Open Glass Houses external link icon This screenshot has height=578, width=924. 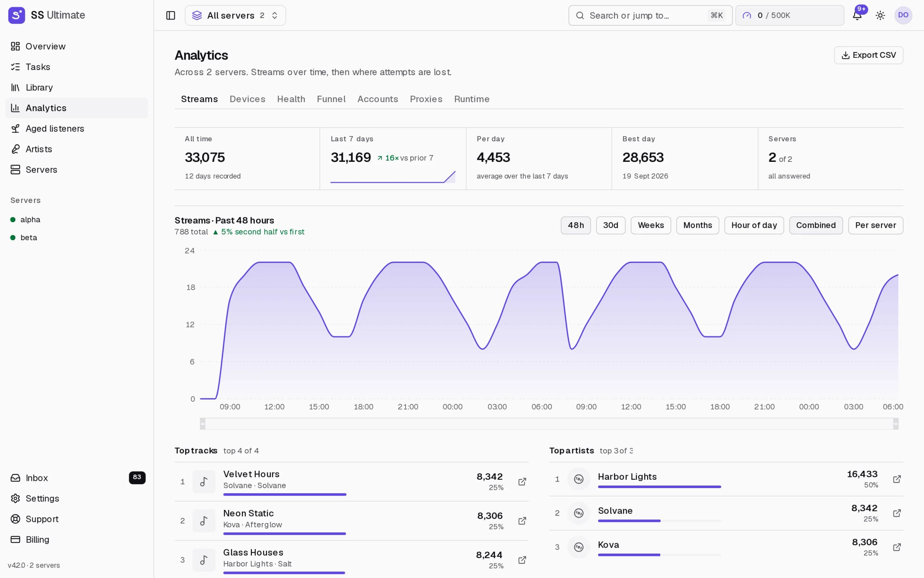[522, 560]
